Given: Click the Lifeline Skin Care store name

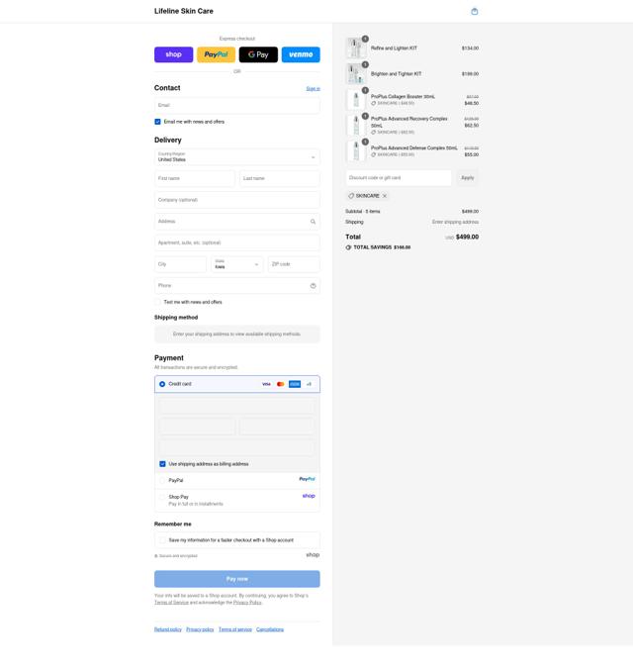Looking at the screenshot, I should (x=184, y=11).
